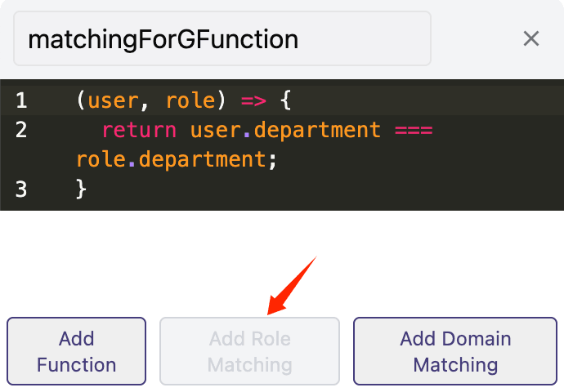The image size is (564, 392).
Task: Click the X icon beside function name
Action: click(x=531, y=38)
